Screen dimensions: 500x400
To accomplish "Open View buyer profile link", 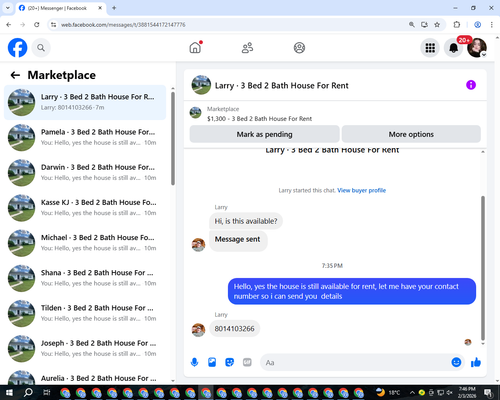I will (x=361, y=190).
